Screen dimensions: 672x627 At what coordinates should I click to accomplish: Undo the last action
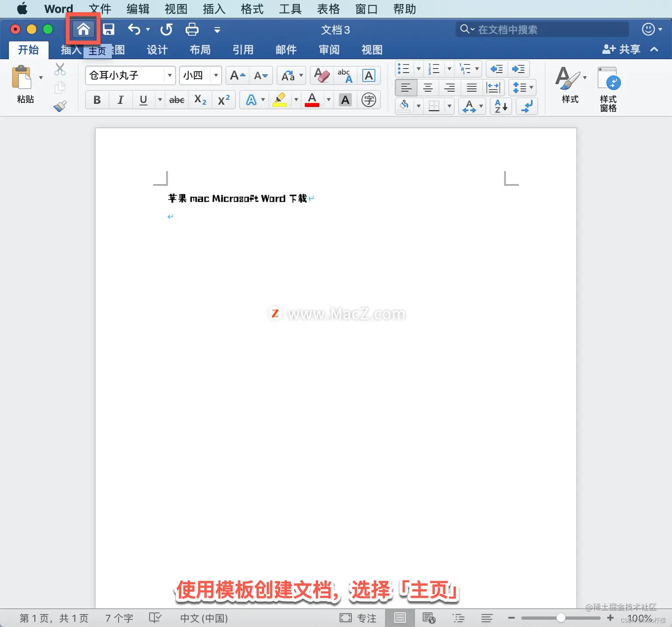[x=134, y=30]
